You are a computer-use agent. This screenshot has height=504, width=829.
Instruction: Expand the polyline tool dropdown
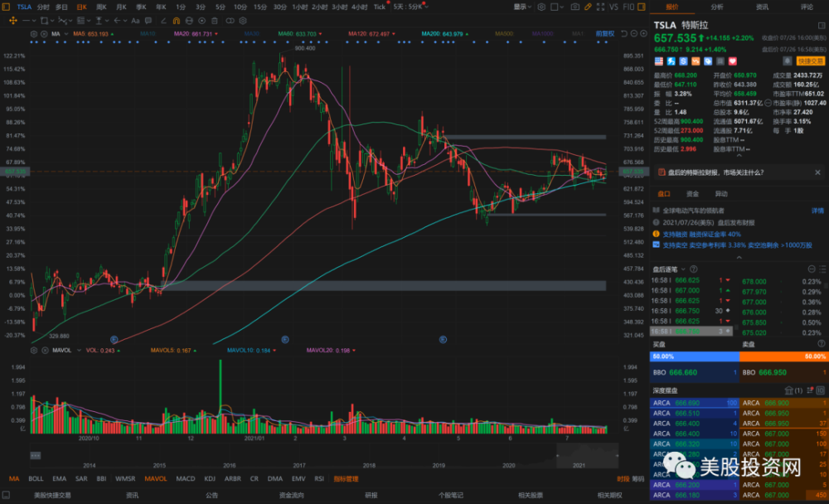point(71,22)
